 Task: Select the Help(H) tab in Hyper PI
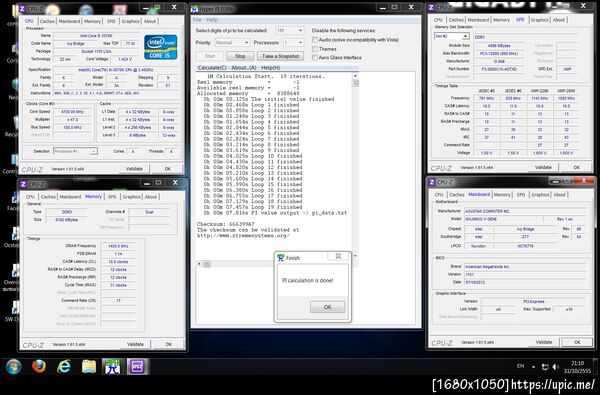pos(271,68)
